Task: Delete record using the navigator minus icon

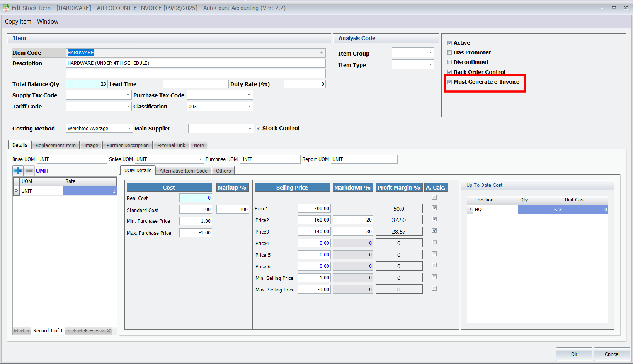Action: click(x=91, y=331)
